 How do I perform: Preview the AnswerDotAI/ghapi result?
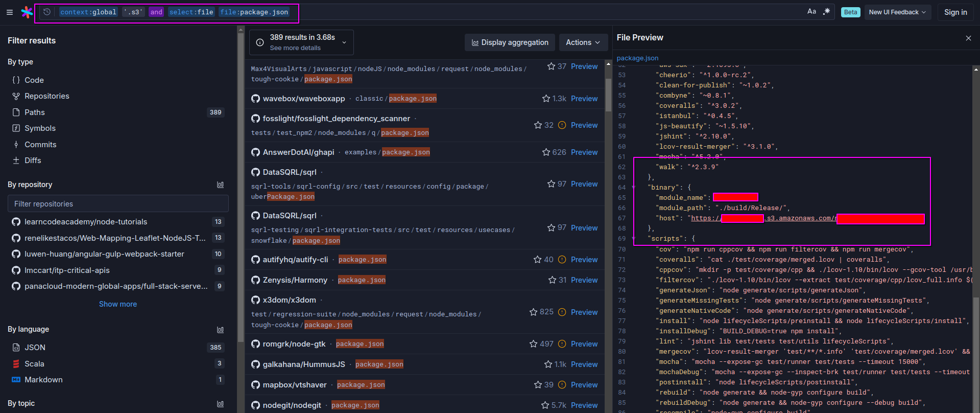(584, 152)
